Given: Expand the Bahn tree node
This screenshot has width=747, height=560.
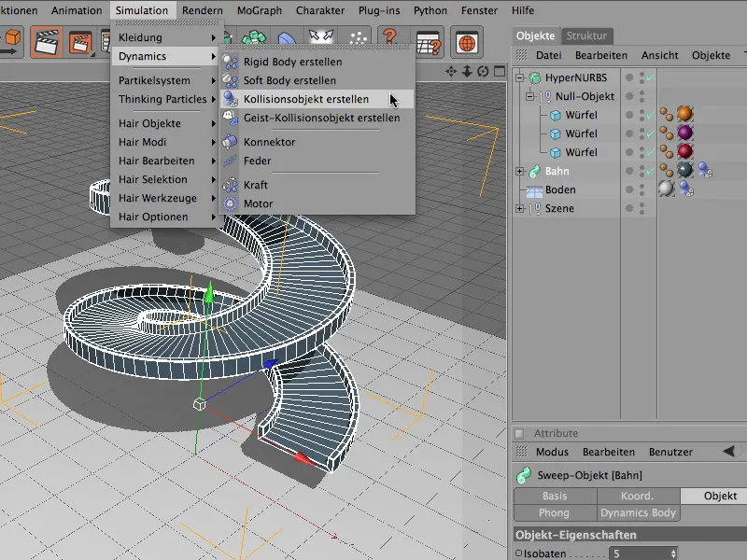Looking at the screenshot, I should pos(520,171).
